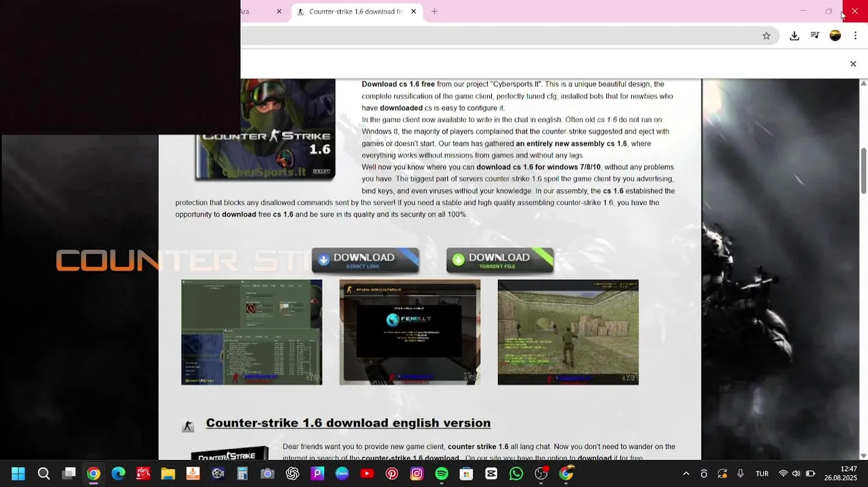
Task: Open the server browser screenshot thumbnail
Action: (x=252, y=332)
